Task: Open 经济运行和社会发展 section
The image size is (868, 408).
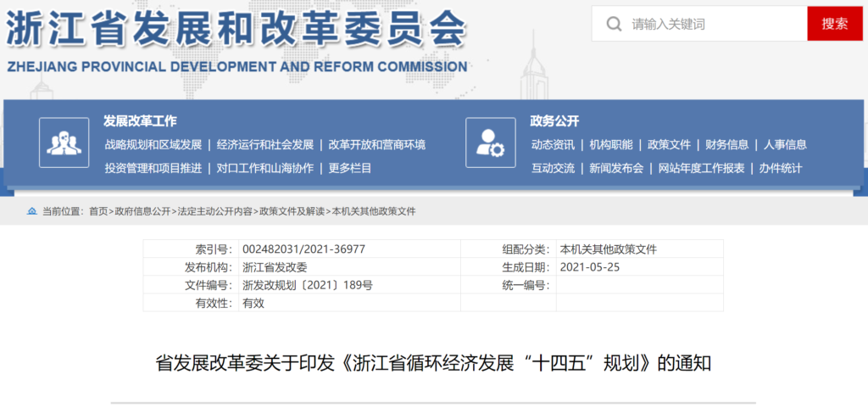Action: 265,145
